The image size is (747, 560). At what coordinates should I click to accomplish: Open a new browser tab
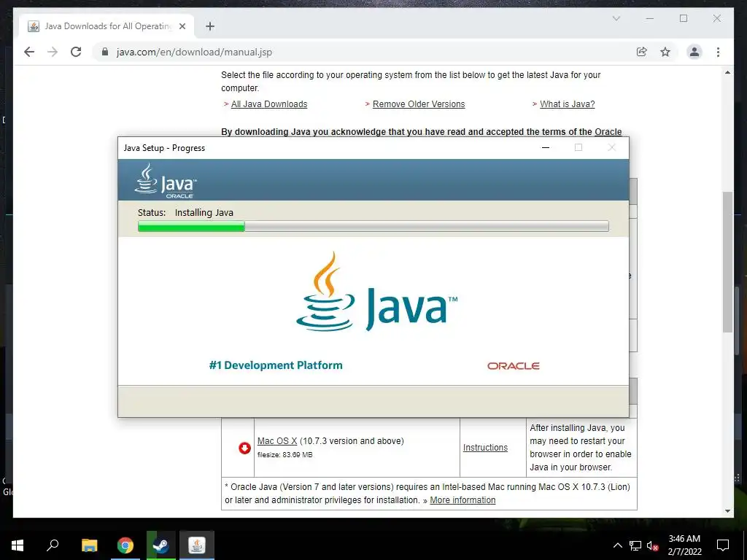point(210,26)
